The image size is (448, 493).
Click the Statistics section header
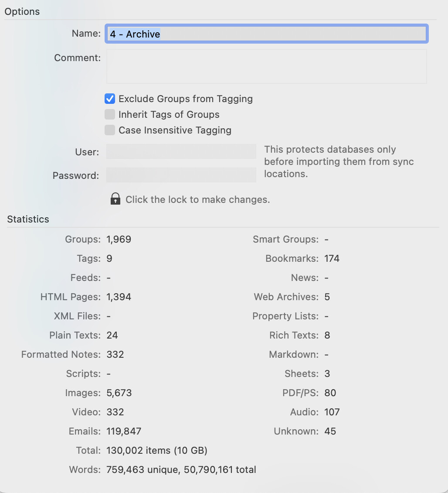28,219
